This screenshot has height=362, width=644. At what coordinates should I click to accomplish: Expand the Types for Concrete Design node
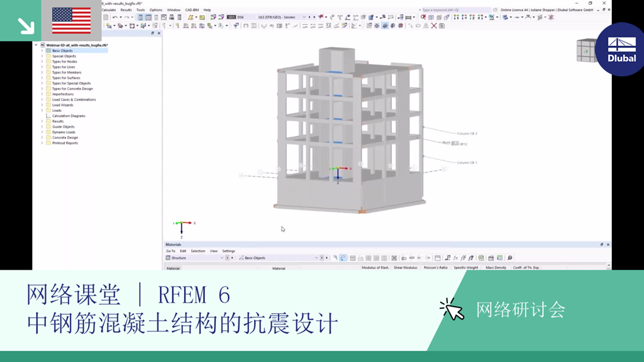pyautogui.click(x=42, y=89)
